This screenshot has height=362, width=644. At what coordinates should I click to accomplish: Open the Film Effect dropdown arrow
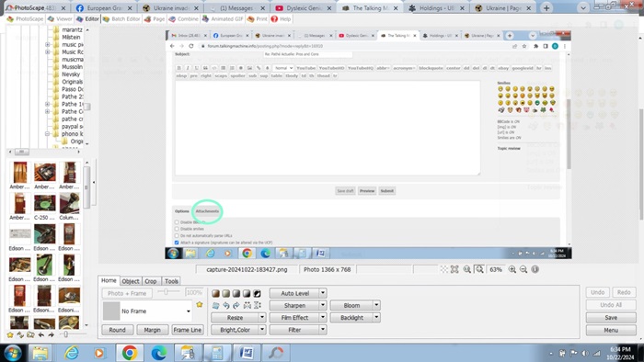[323, 318]
